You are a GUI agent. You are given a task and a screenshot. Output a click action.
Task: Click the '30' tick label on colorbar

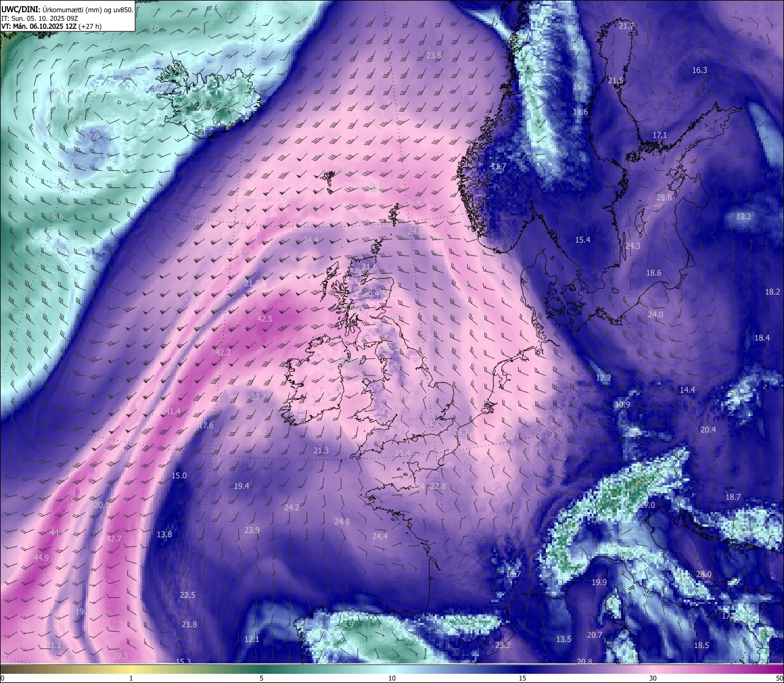(x=653, y=677)
